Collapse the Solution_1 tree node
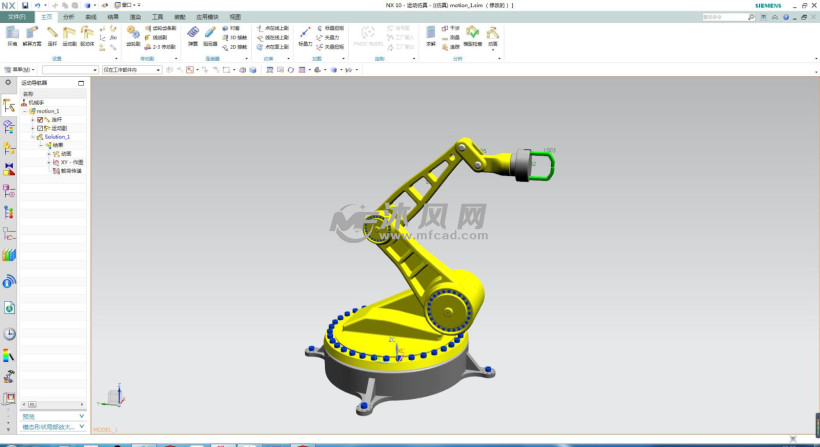 coord(33,137)
